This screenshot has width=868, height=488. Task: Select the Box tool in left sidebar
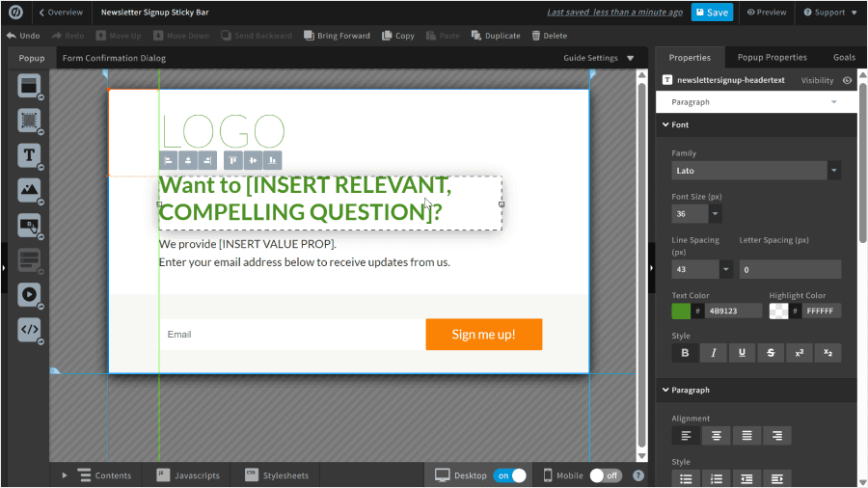(x=29, y=120)
